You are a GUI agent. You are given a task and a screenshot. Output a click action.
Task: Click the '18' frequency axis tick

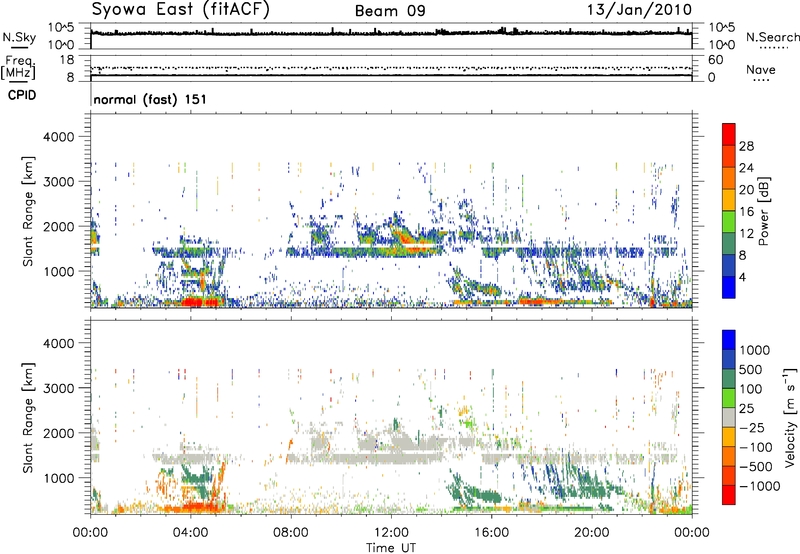click(67, 60)
